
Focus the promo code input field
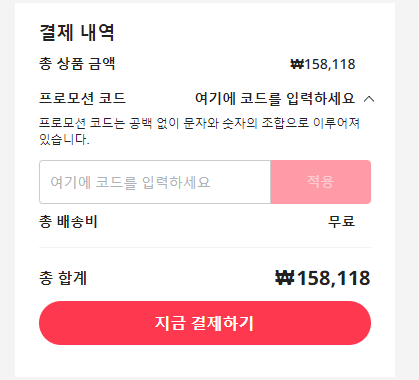point(155,182)
